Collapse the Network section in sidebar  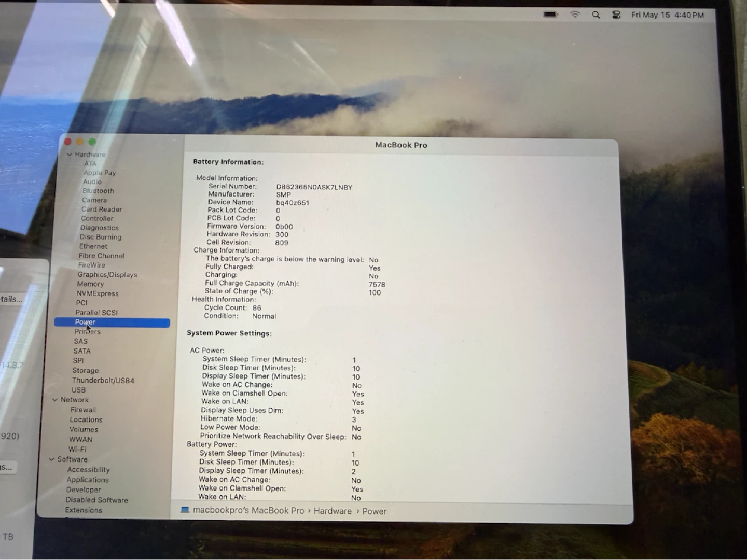pyautogui.click(x=55, y=400)
